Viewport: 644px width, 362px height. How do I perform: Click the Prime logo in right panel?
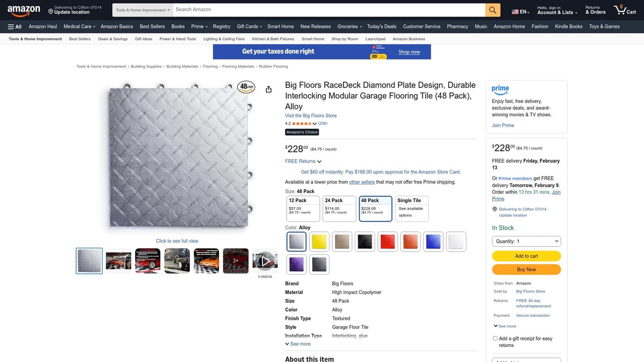[500, 90]
